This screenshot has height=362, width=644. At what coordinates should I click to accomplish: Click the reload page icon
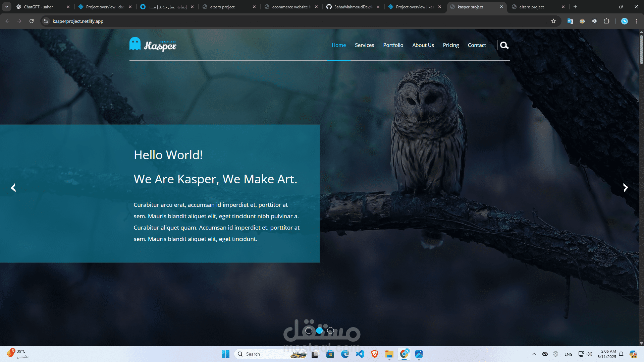click(32, 21)
